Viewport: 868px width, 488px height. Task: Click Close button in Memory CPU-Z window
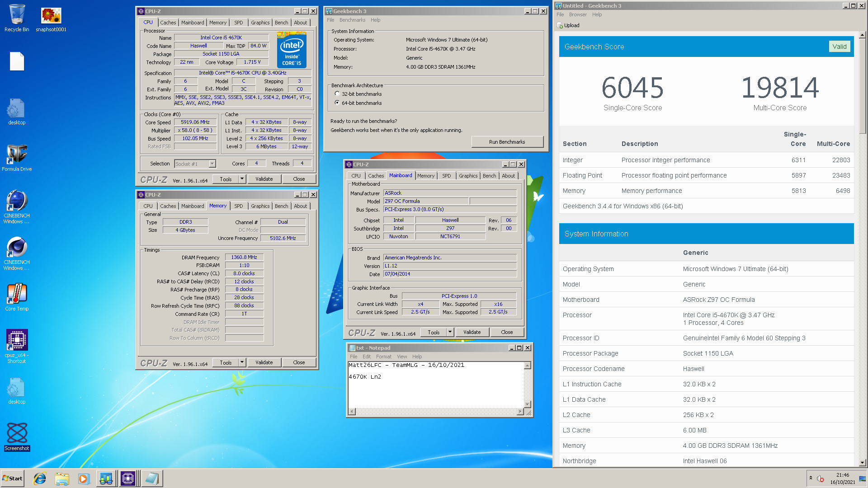[x=299, y=362]
